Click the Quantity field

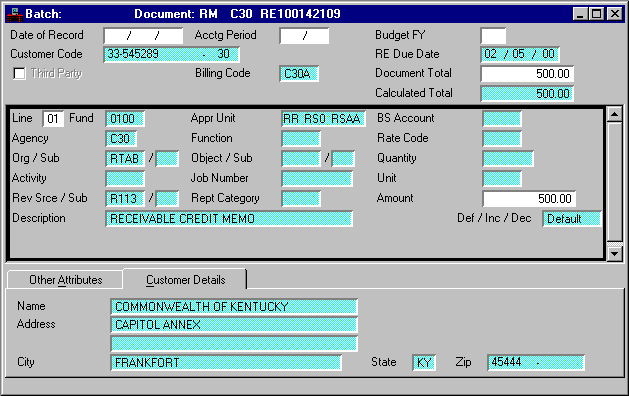tap(508, 159)
